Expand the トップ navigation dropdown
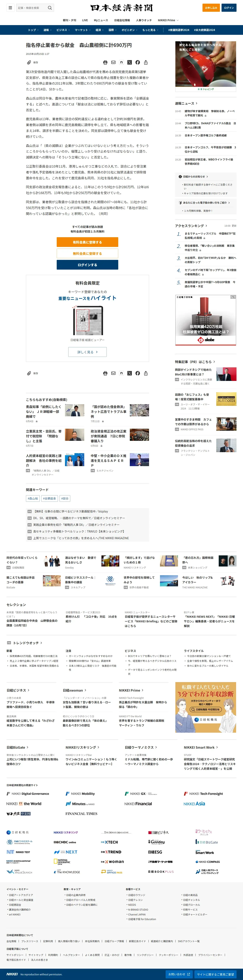 coord(33,30)
